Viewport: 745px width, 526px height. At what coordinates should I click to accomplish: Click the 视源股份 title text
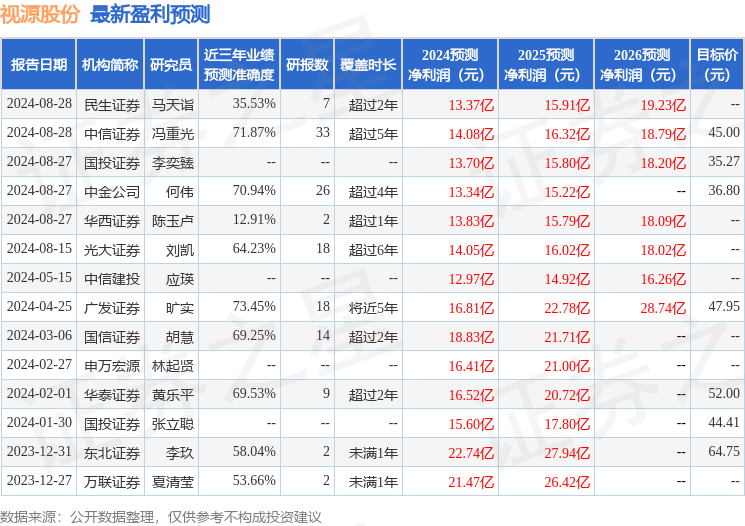40,14
